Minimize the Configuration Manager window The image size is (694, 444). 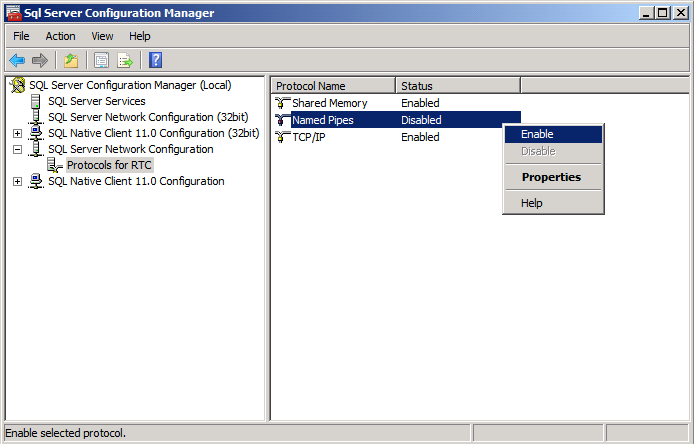click(646, 13)
